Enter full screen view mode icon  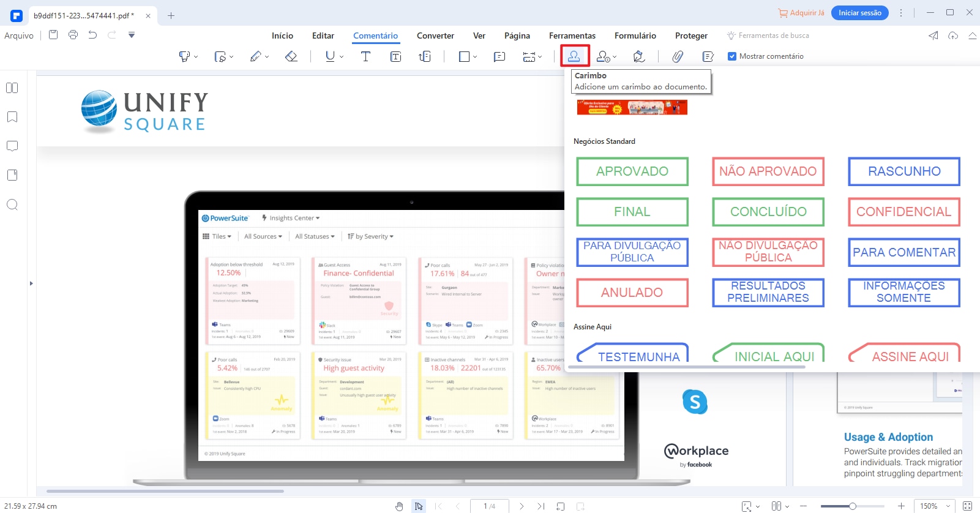[x=967, y=506]
